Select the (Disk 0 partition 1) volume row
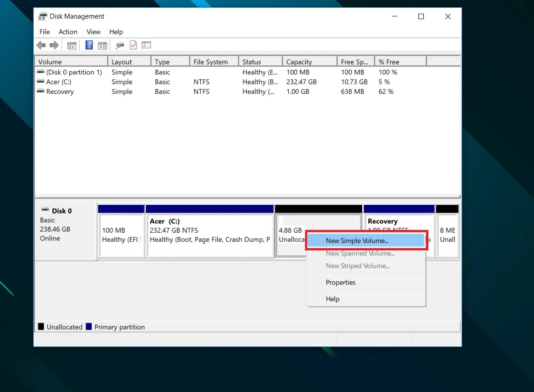This screenshot has width=534, height=392. click(x=231, y=72)
